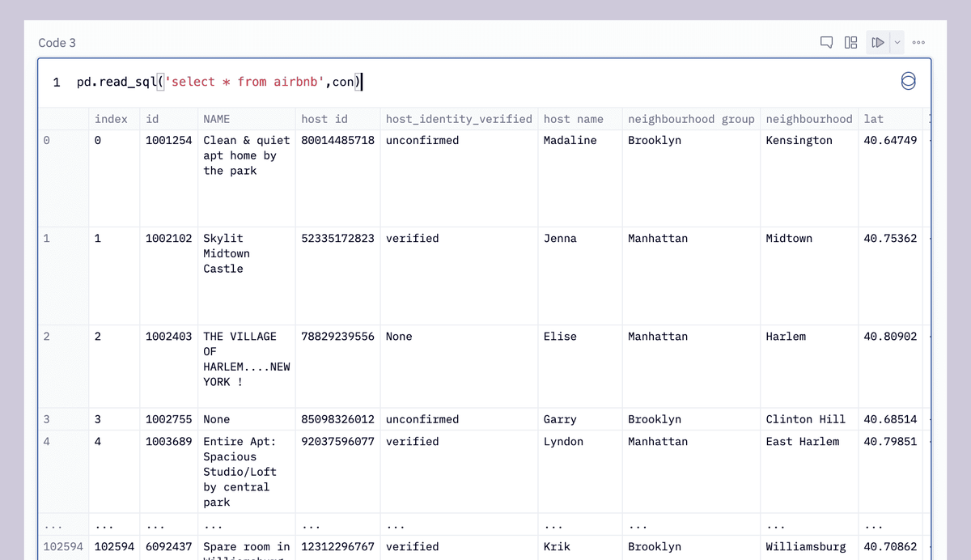971x560 pixels.
Task: Click host name Krik
Action: pos(557,546)
